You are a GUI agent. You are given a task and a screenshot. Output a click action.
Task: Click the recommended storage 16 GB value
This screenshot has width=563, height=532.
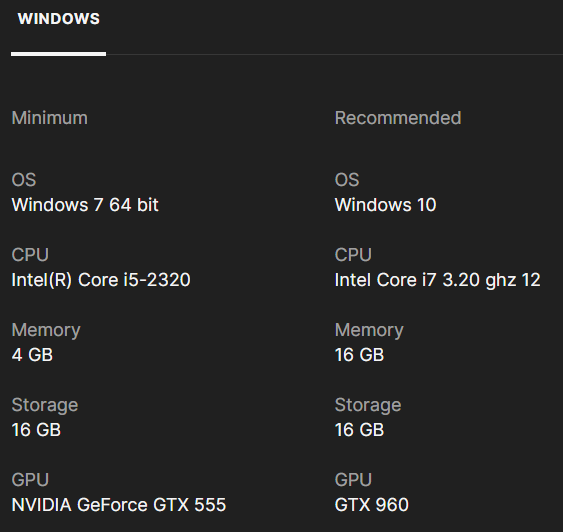click(359, 430)
